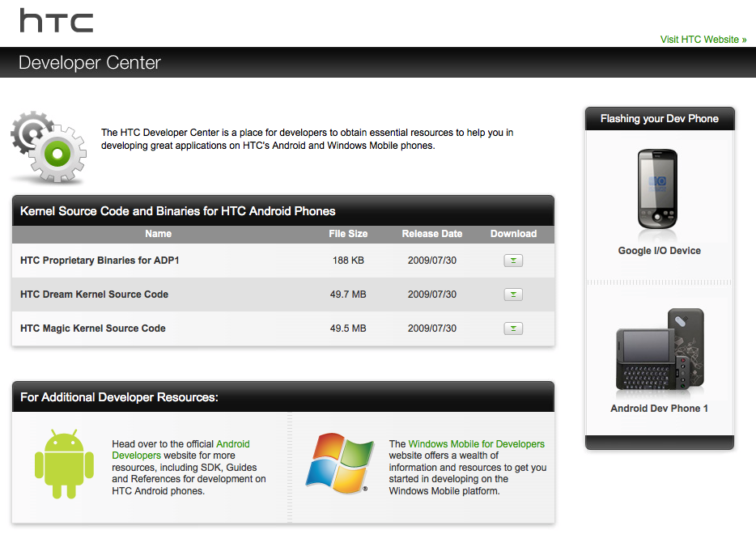
Task: Follow the Windows Mobile for Developers link
Action: pos(476,444)
